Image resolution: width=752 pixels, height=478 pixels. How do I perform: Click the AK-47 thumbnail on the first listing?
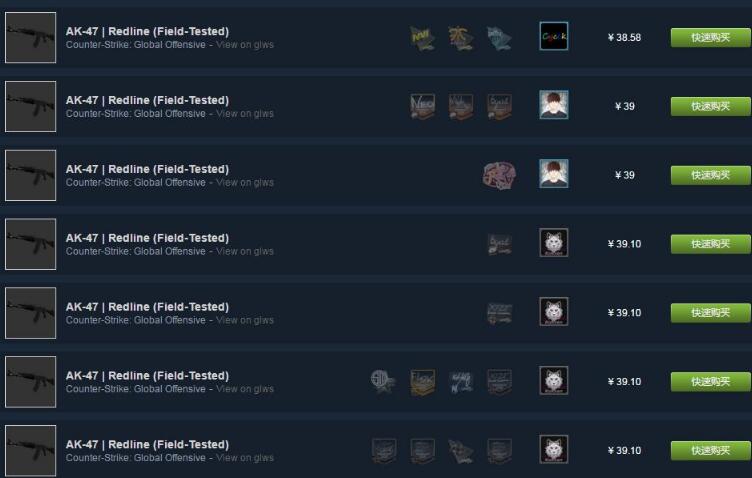point(31,37)
